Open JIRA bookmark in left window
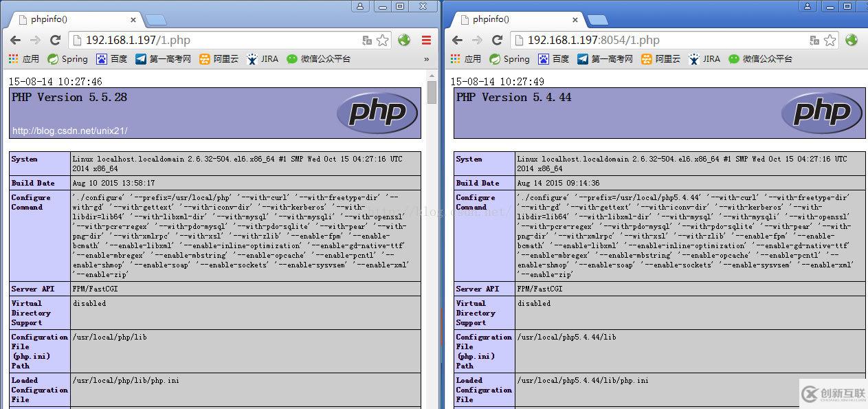This screenshot has height=409, width=868. (263, 59)
